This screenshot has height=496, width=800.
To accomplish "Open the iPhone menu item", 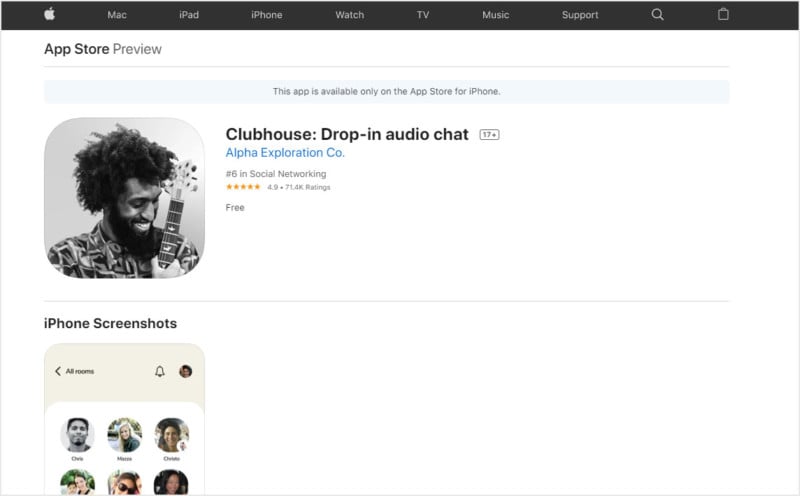I will (266, 15).
